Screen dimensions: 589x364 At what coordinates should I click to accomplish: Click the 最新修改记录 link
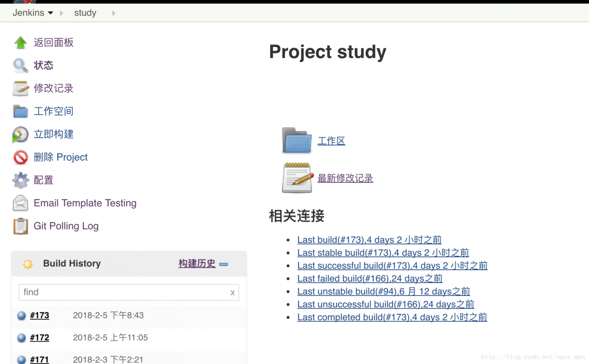(345, 179)
